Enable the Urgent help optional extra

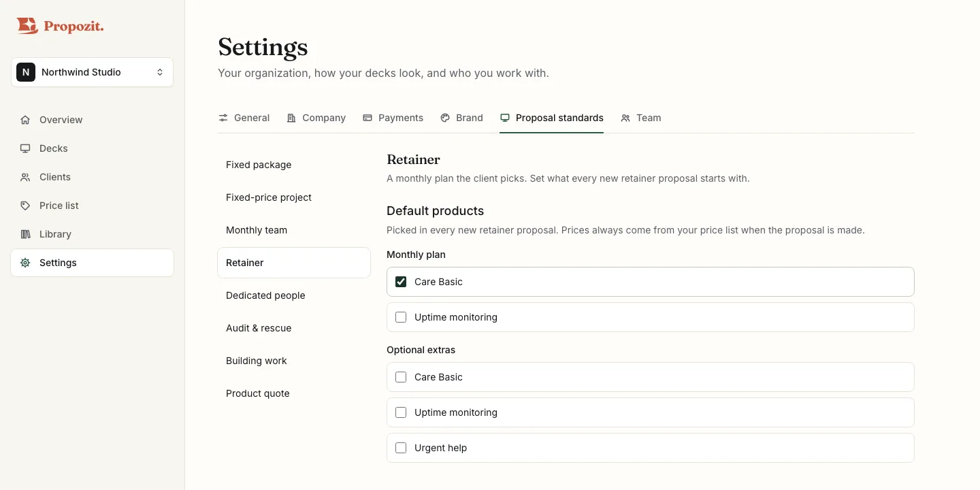click(401, 448)
